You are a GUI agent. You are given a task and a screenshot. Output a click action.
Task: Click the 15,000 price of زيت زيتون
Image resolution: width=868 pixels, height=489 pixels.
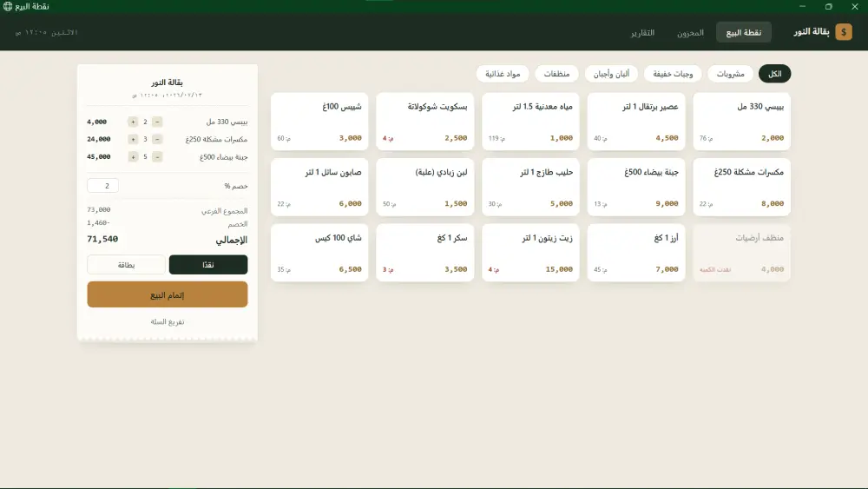pos(559,269)
